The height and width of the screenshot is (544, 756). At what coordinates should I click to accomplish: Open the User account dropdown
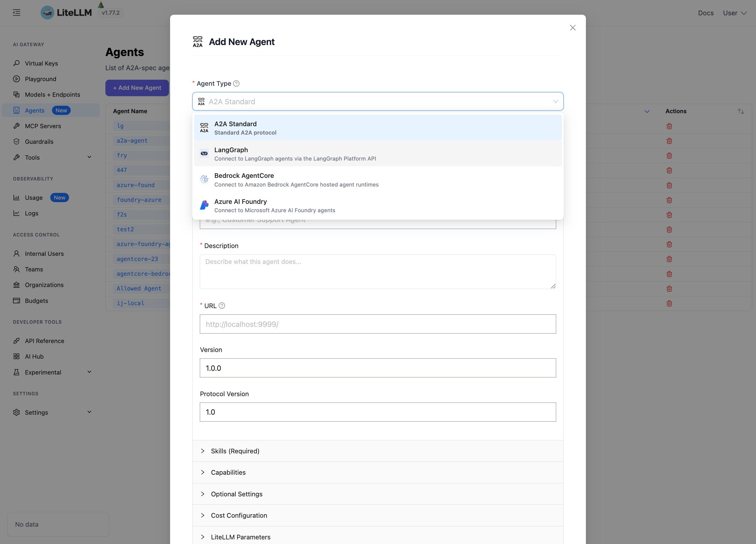734,13
